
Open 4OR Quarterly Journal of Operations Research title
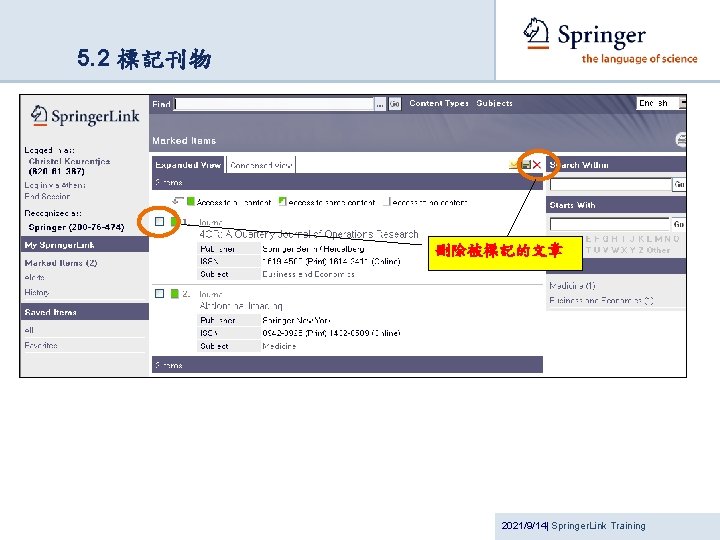click(x=309, y=234)
